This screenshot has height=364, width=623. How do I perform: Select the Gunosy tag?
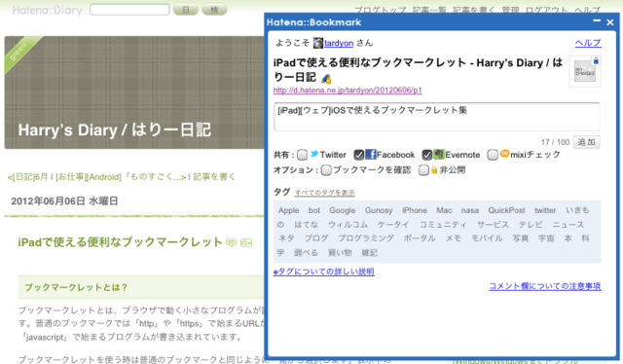[x=379, y=210]
